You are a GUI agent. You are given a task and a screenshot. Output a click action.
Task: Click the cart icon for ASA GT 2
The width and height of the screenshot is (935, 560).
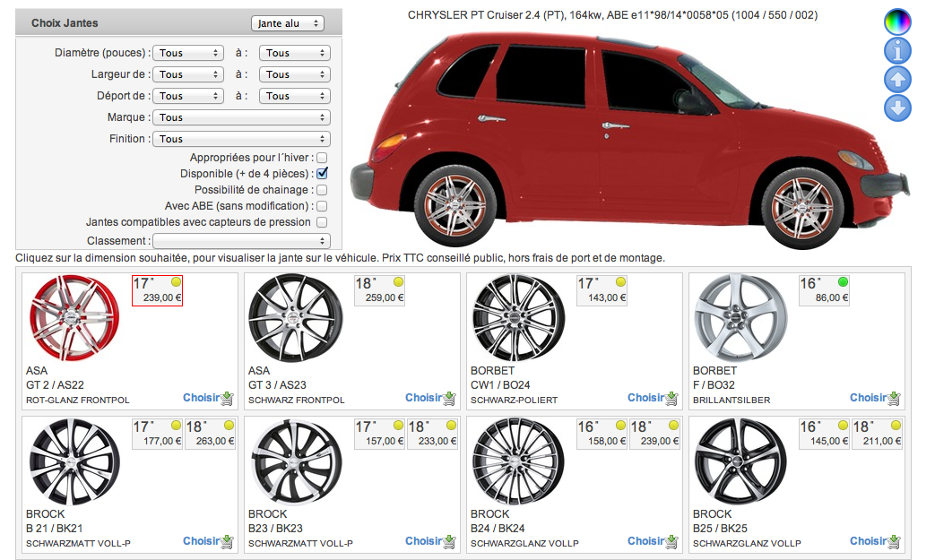coord(227,398)
